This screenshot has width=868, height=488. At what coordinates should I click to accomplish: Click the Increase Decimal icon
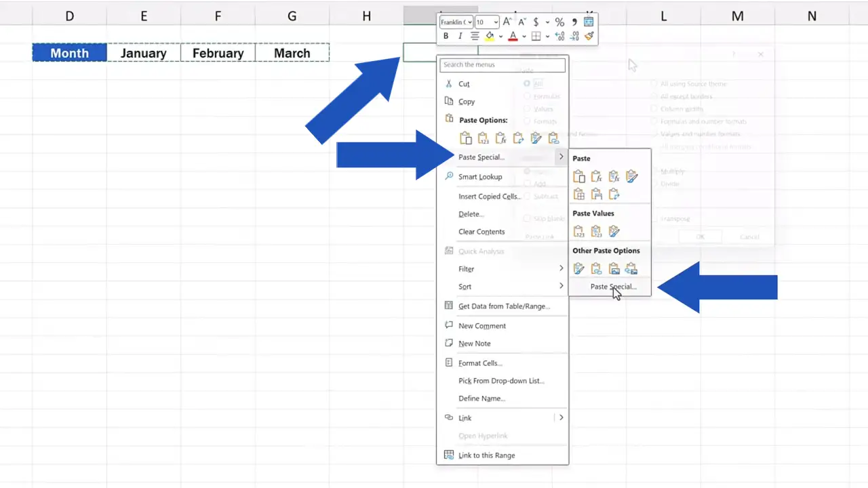(560, 36)
